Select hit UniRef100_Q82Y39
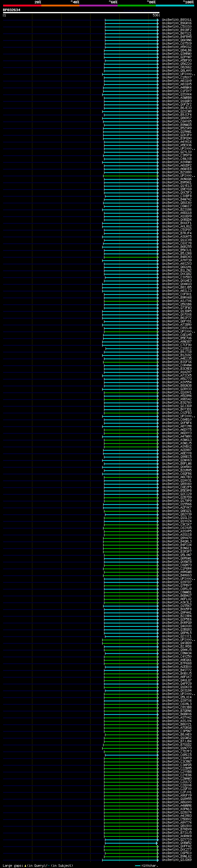This screenshot has height=868, width=197. (176, 514)
